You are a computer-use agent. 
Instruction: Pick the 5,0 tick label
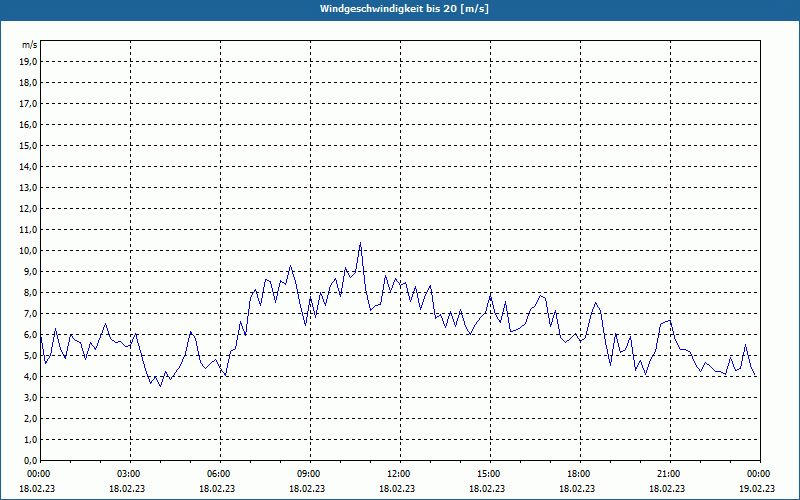coord(30,356)
